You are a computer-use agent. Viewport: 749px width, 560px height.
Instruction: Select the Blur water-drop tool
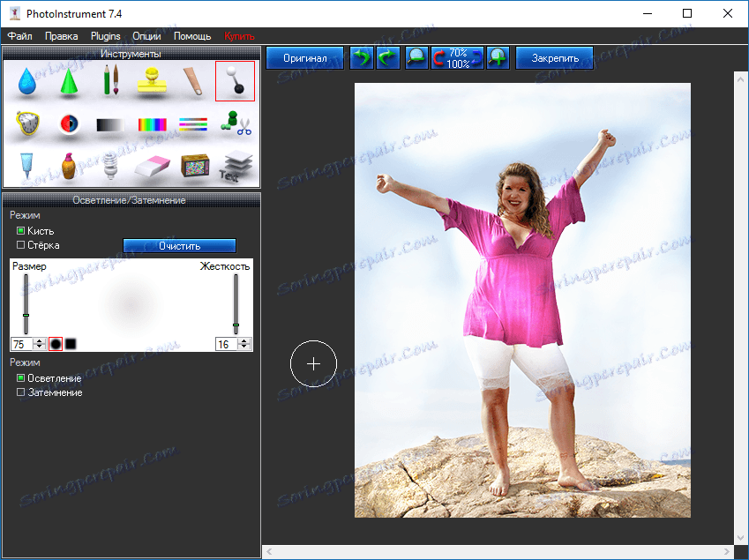(x=27, y=80)
